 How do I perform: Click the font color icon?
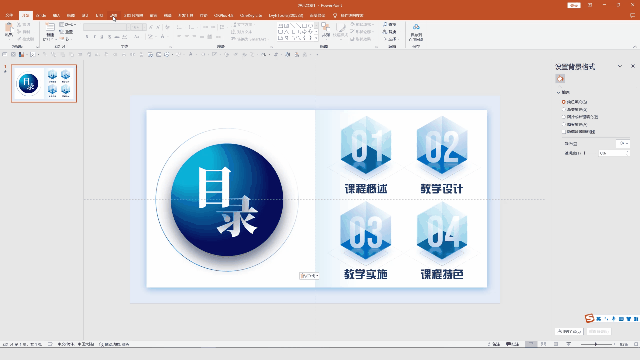pos(162,37)
